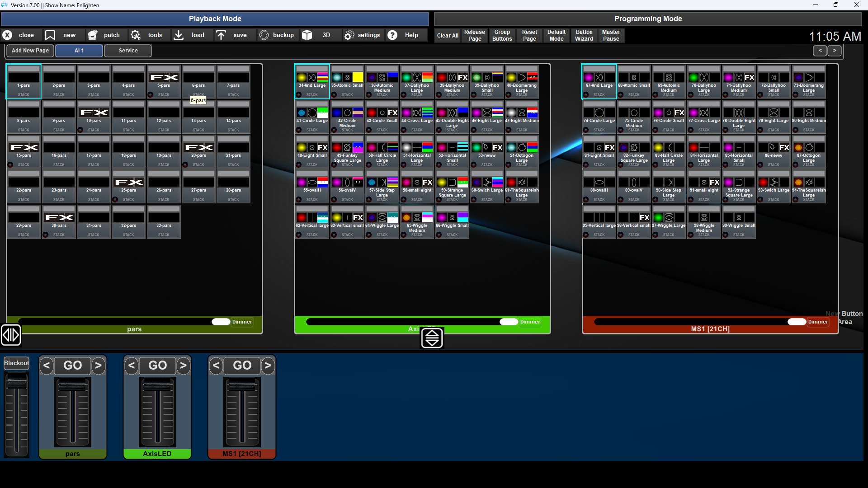Open the 3D cube view
This screenshot has height=488, width=868.
(307, 35)
